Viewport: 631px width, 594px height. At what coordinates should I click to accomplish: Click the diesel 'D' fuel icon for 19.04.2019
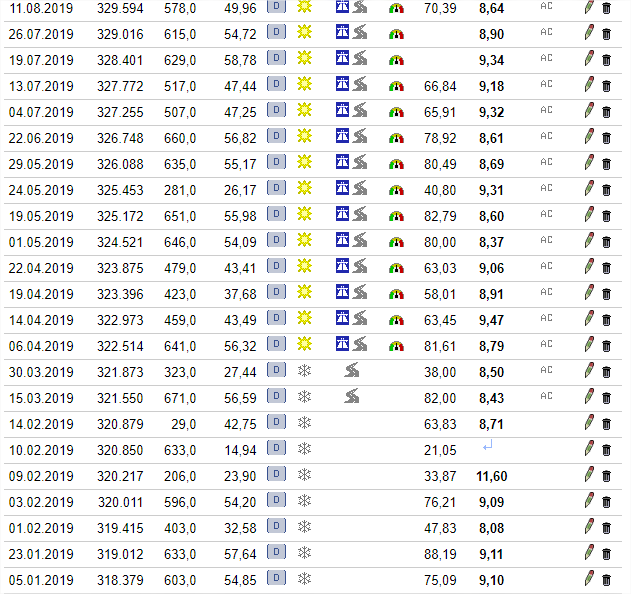(276, 293)
